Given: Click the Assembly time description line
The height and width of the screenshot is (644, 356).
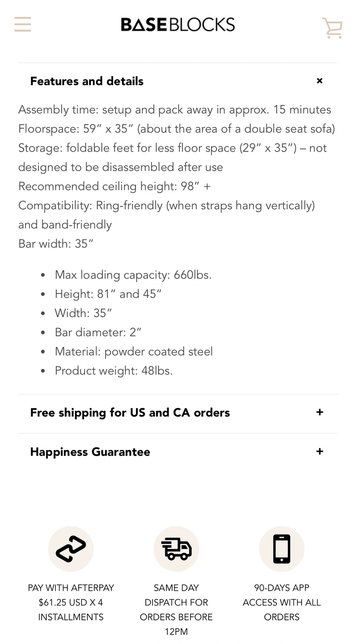Looking at the screenshot, I should coord(175,110).
